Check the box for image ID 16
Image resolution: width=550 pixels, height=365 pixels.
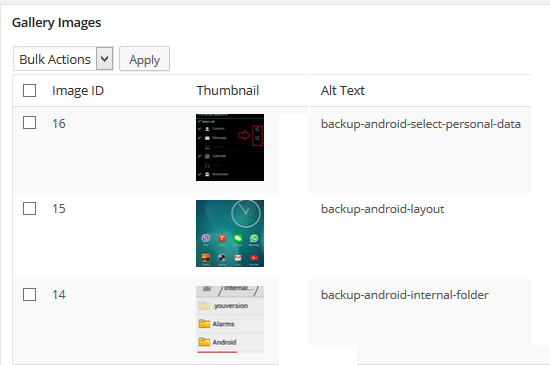tap(29, 123)
